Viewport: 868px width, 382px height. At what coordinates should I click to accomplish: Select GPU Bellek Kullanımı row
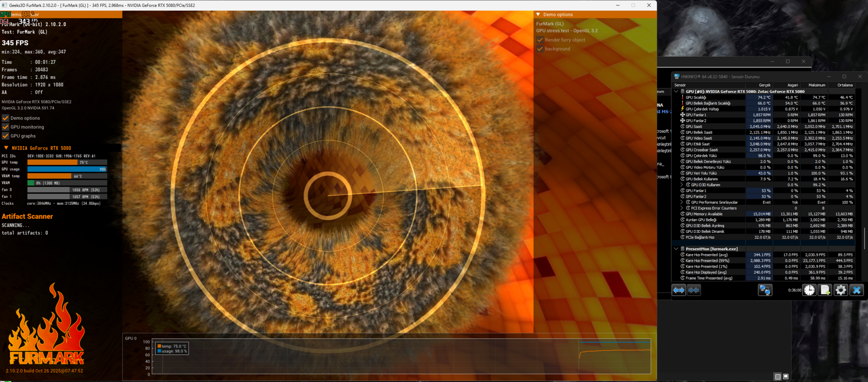764,179
